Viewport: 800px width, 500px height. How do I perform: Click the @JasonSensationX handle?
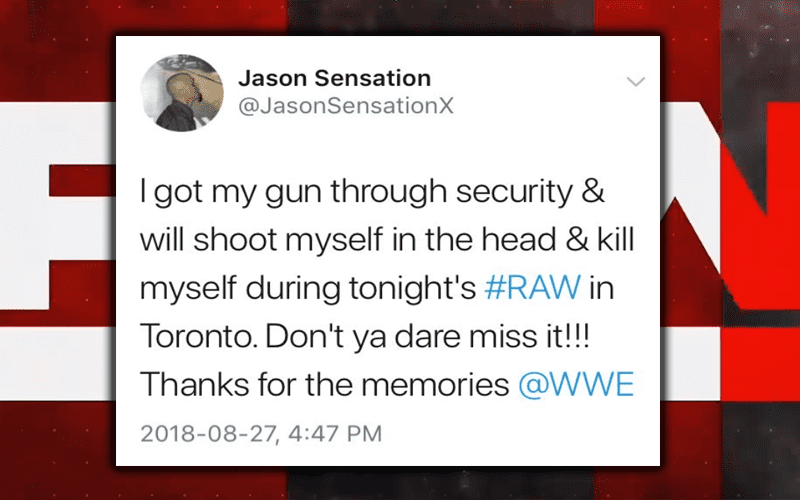coord(346,106)
